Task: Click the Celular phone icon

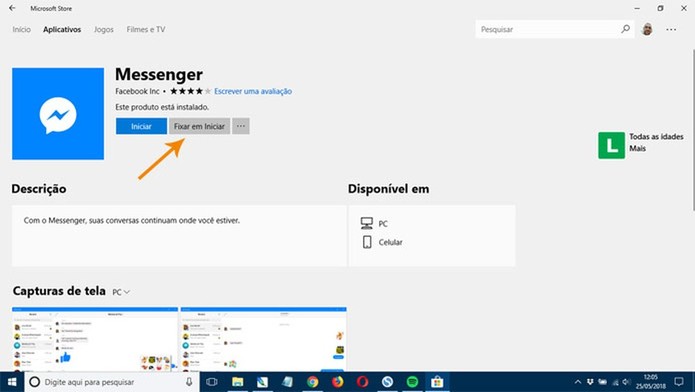Action: [367, 242]
